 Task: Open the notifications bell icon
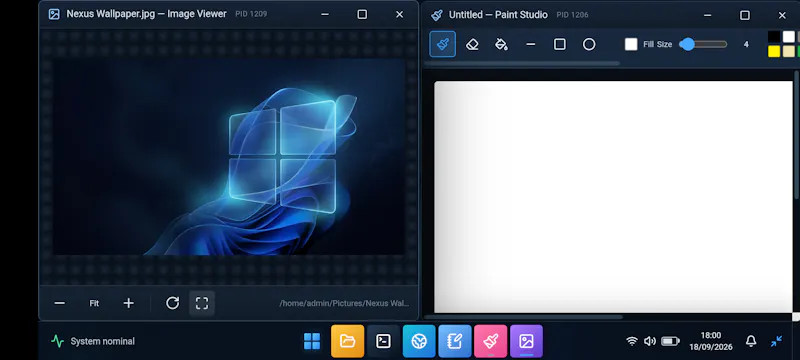click(751, 341)
